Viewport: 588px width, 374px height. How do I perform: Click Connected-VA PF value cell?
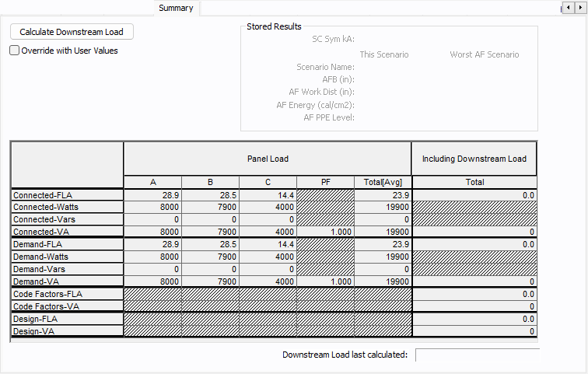(325, 232)
